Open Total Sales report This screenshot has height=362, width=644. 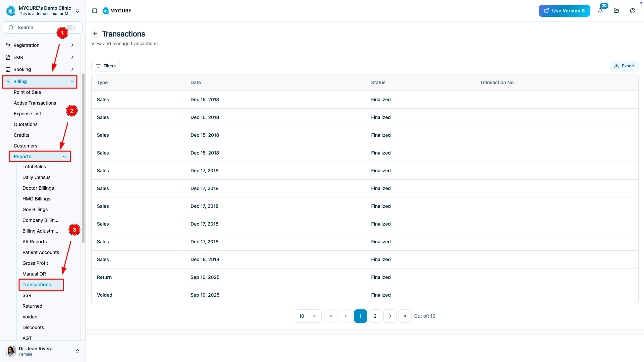coord(34,167)
